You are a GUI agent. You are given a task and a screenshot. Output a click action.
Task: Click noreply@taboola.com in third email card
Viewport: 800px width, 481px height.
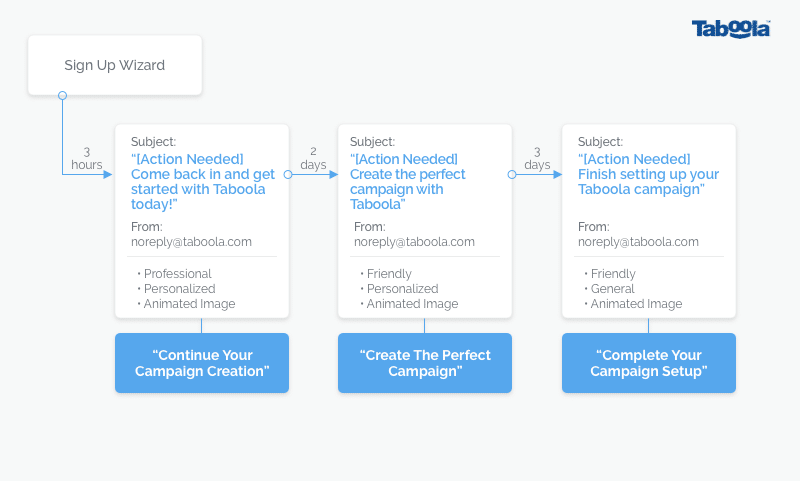pyautogui.click(x=638, y=242)
